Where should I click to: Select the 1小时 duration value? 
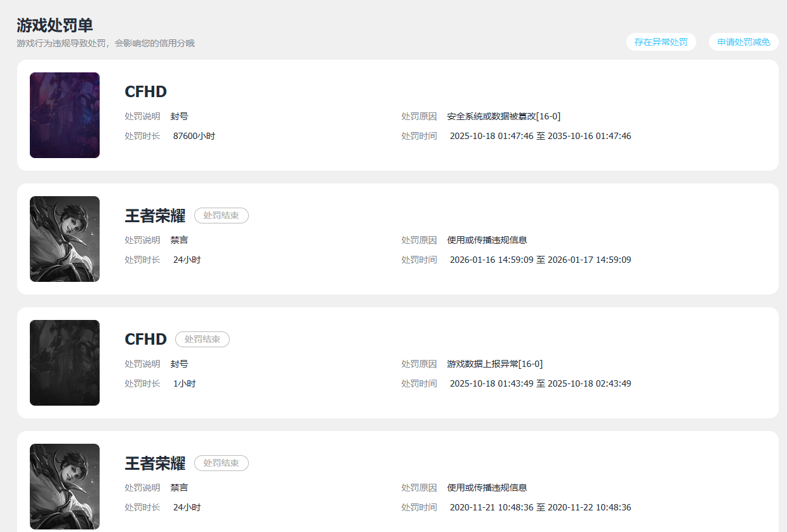click(x=184, y=383)
